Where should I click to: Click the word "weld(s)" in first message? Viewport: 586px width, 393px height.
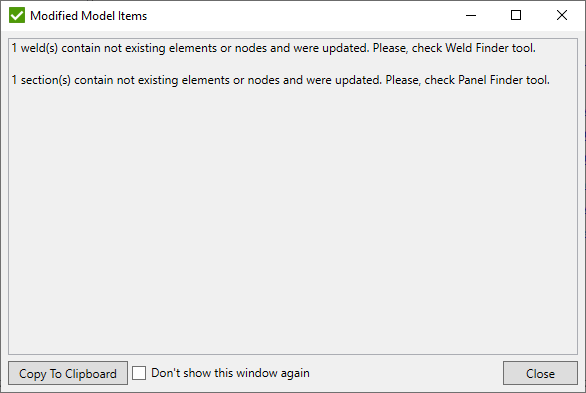coord(39,48)
